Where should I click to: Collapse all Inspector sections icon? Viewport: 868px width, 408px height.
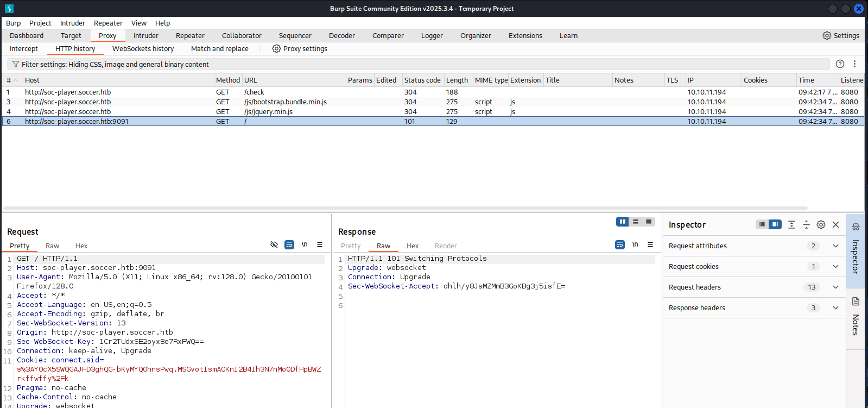point(806,224)
